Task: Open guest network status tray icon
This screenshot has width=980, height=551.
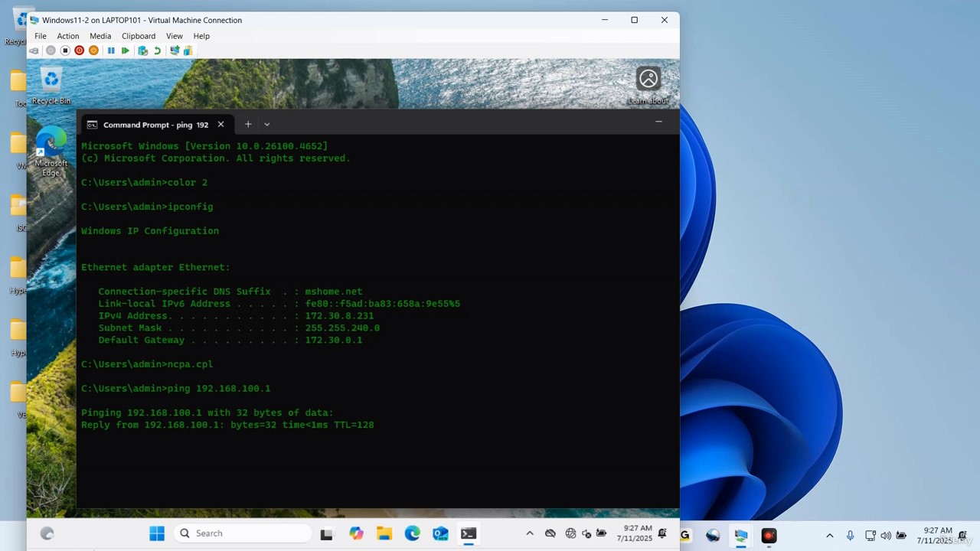Action: (570, 533)
